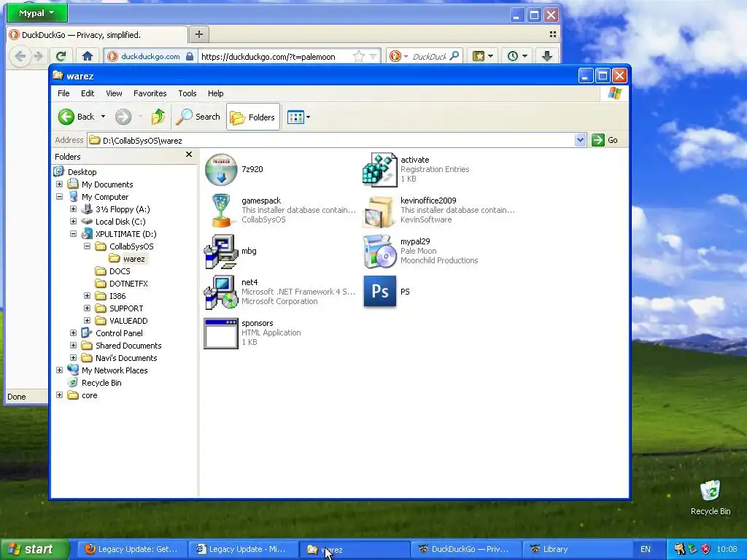Image resolution: width=747 pixels, height=560 pixels.
Task: Select the net4 .NET Framework installer
Action: (221, 292)
